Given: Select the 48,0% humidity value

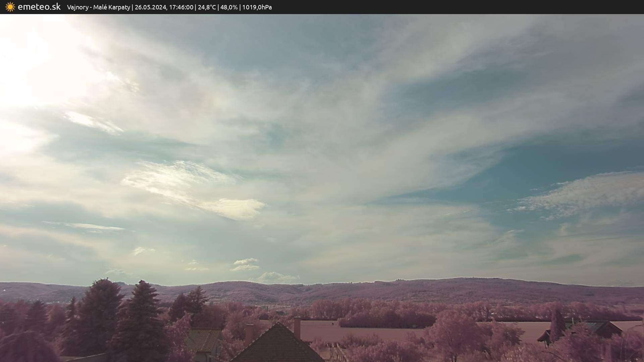Looking at the screenshot, I should (229, 7).
